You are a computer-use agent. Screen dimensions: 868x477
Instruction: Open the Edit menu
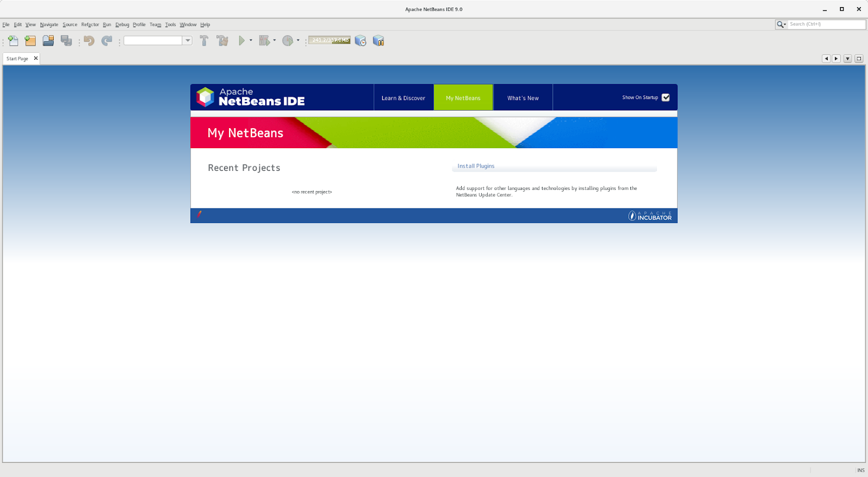18,24
